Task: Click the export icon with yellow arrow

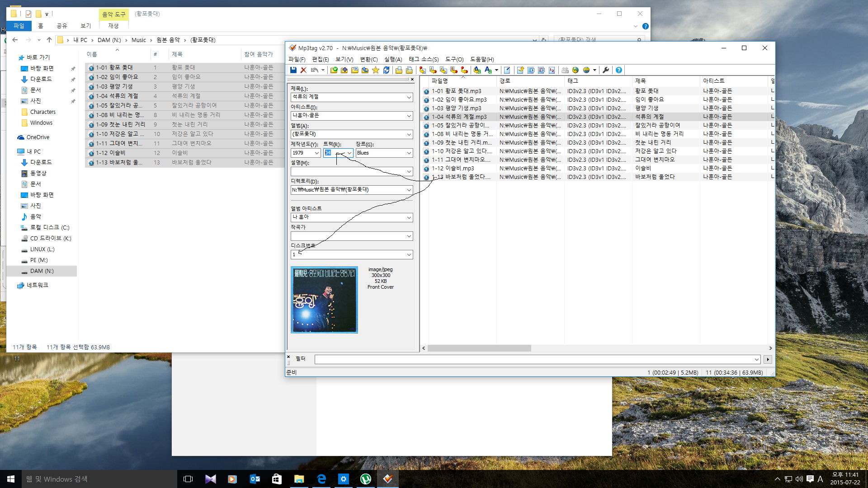Action: pyautogui.click(x=520, y=70)
